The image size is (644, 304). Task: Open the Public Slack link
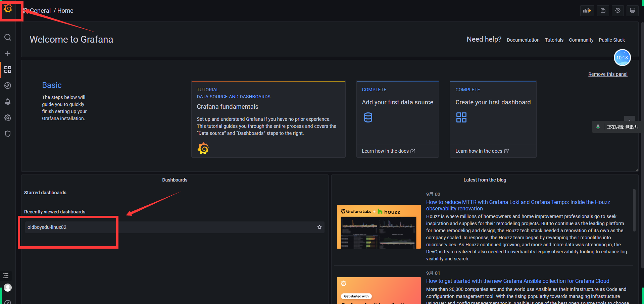612,40
